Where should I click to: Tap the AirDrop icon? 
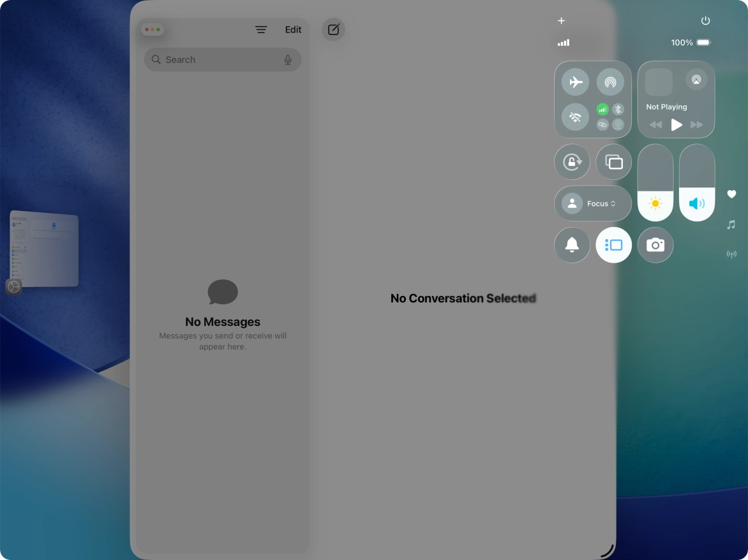pos(610,82)
